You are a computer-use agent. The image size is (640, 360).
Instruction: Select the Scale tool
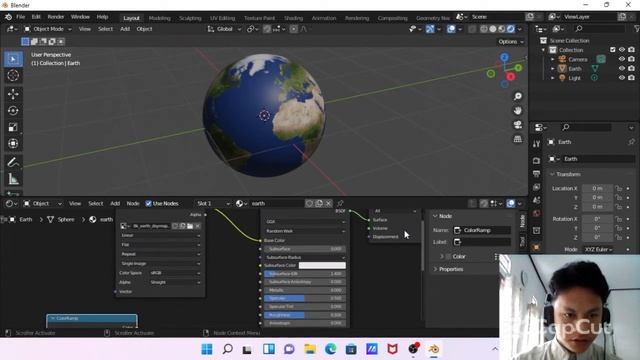pyautogui.click(x=13, y=127)
